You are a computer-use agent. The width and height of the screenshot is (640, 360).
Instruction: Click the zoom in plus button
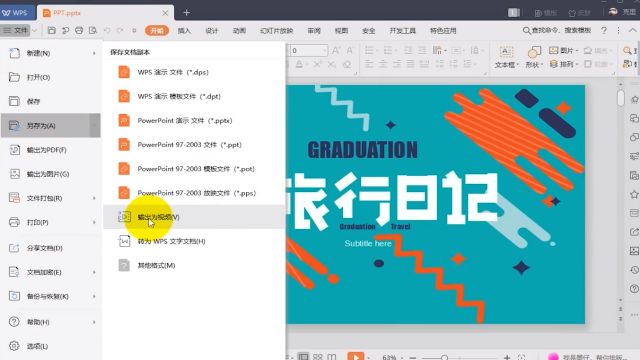(x=507, y=358)
